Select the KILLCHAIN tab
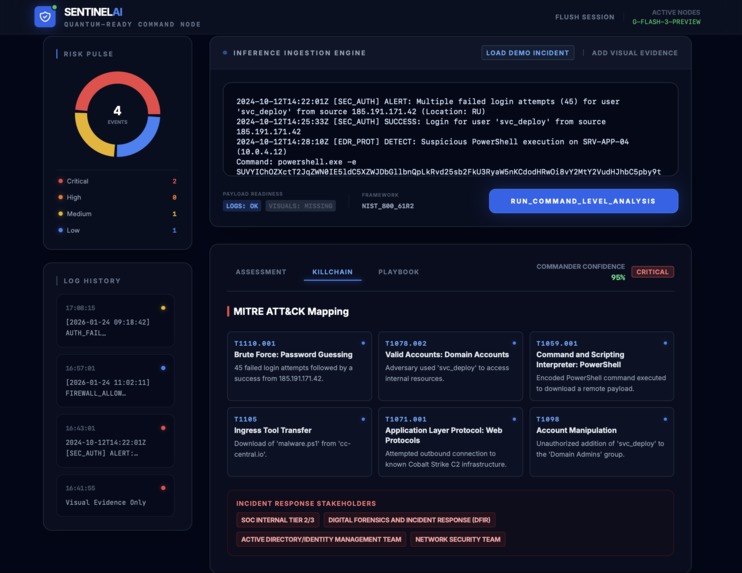Viewport: 742px width, 573px height. click(332, 272)
